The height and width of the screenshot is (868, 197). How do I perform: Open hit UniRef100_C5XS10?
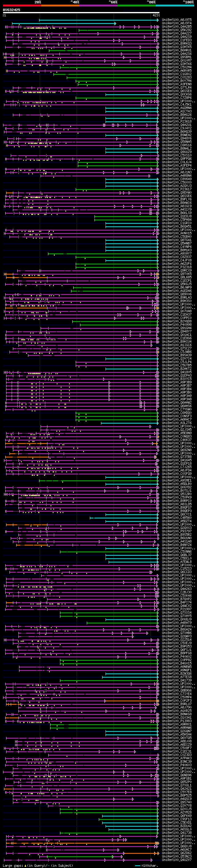coord(177,155)
